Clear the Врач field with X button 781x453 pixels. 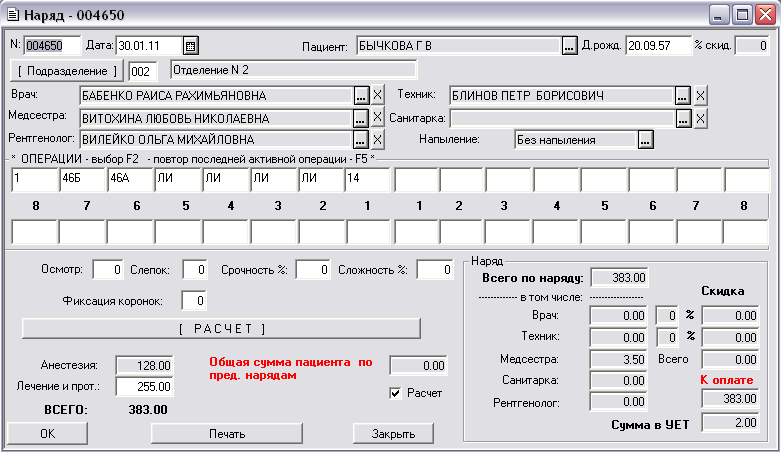click(378, 95)
